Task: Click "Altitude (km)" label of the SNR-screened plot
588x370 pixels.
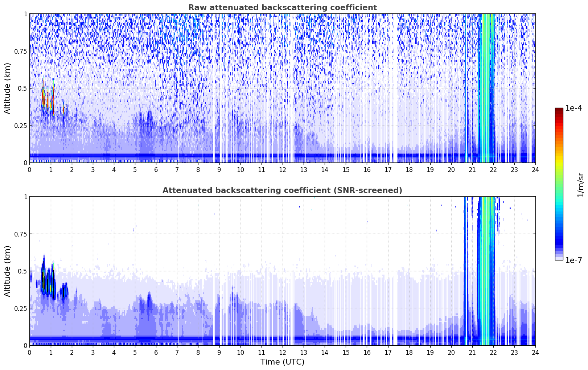Action: click(8, 271)
